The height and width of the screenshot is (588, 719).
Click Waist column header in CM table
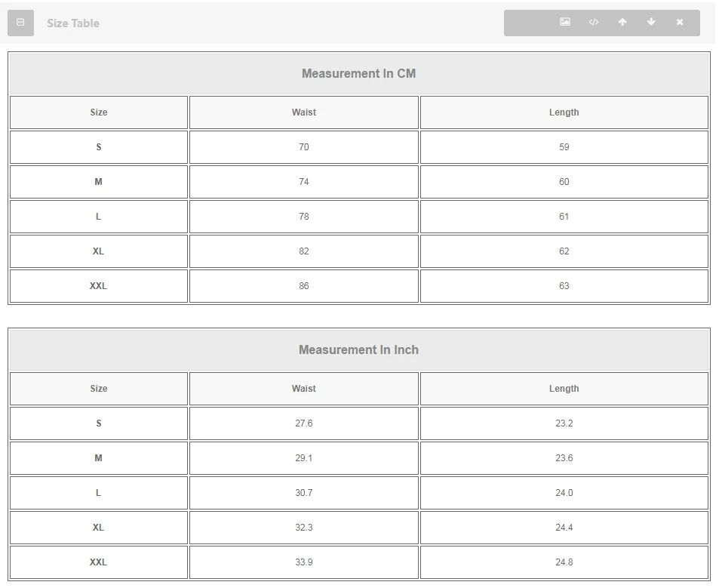click(304, 112)
